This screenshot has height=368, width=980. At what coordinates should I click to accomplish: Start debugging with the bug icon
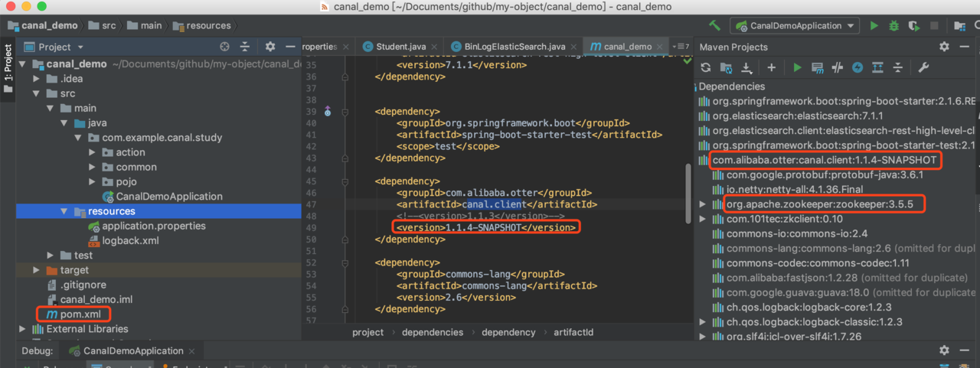(893, 25)
